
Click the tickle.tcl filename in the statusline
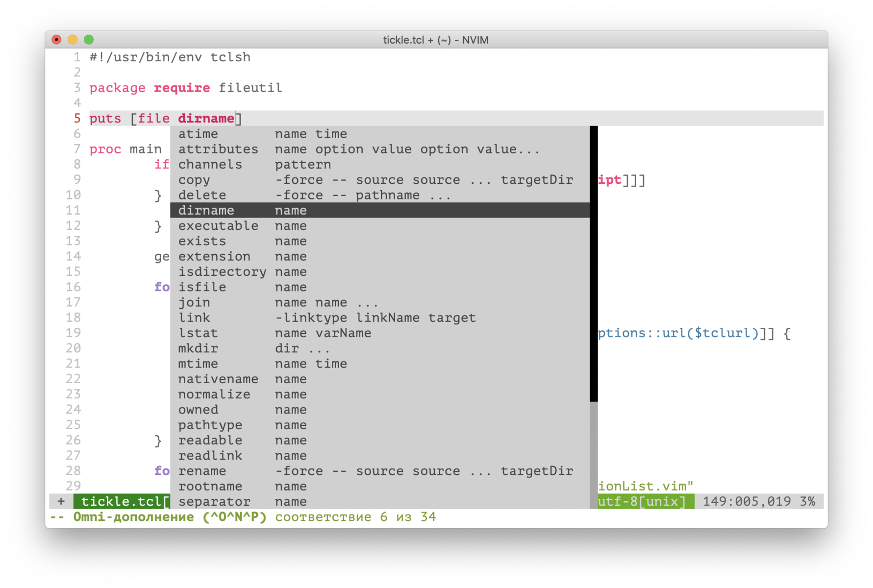122,501
